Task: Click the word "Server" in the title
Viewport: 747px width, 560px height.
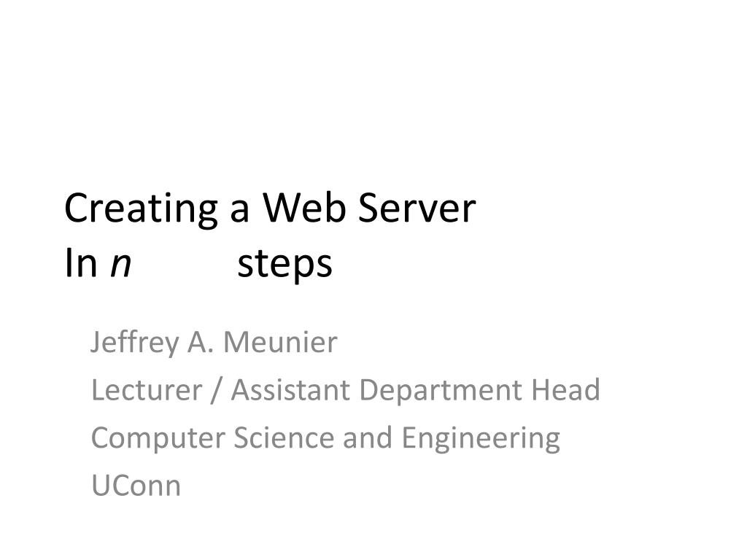Action: [x=417, y=208]
